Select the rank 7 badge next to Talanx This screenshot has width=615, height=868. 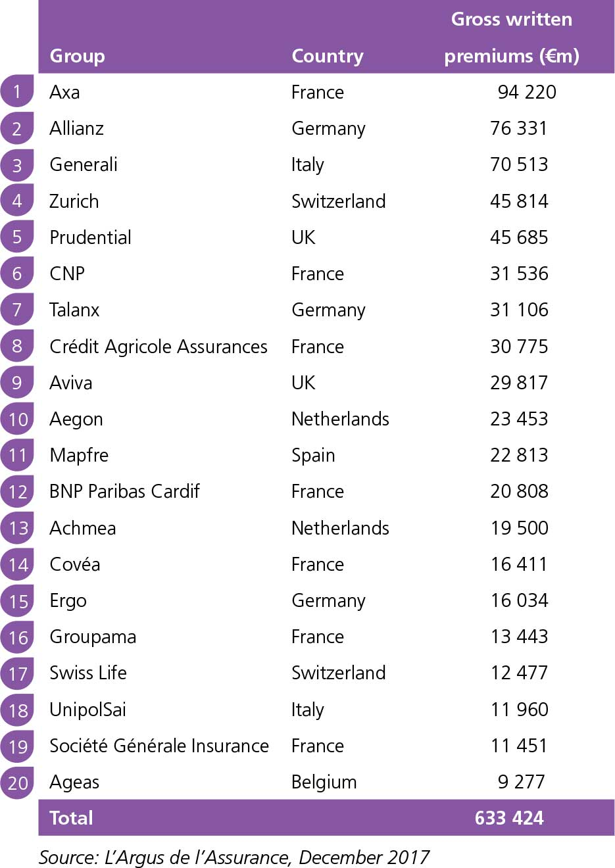[x=17, y=310]
